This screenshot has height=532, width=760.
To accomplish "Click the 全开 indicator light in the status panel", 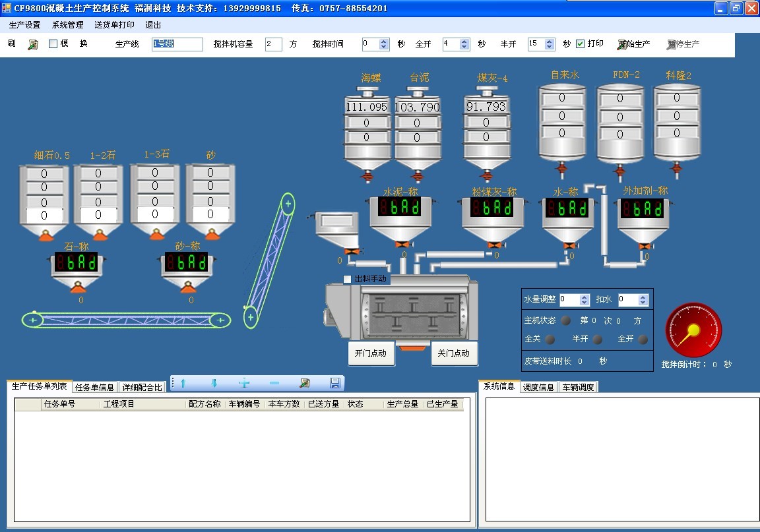I will coord(643,339).
